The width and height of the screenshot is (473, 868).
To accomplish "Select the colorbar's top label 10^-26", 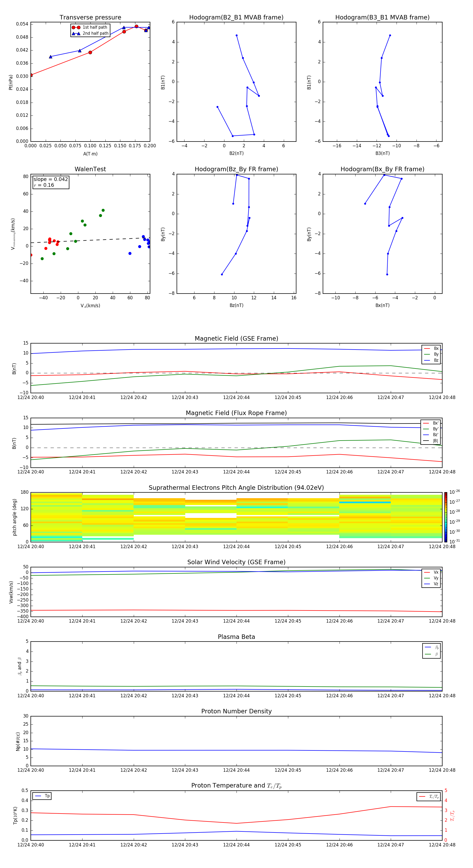I will (455, 492).
